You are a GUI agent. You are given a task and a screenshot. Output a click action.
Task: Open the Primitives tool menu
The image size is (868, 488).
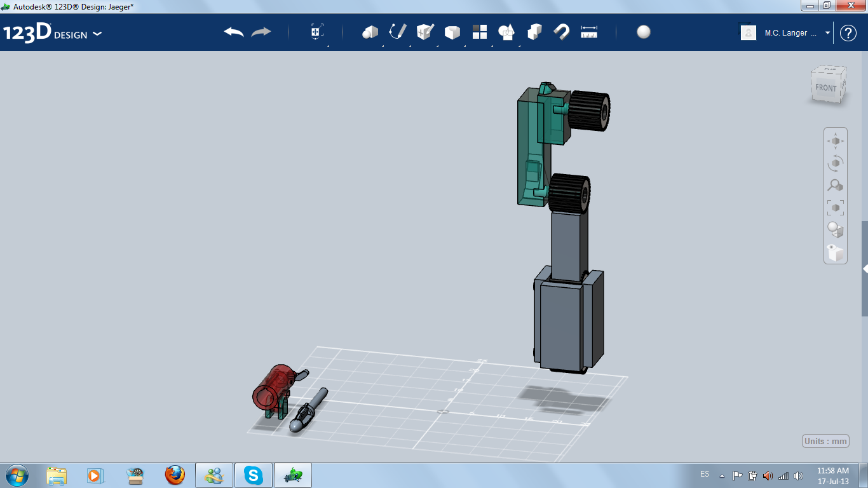pyautogui.click(x=370, y=32)
